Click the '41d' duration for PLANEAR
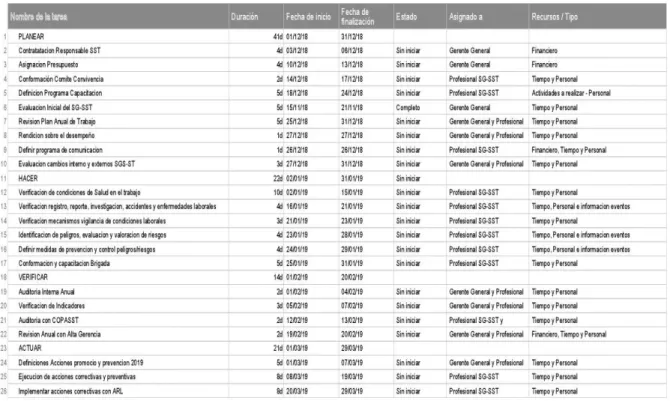The height and width of the screenshot is (401, 670). (x=278, y=37)
